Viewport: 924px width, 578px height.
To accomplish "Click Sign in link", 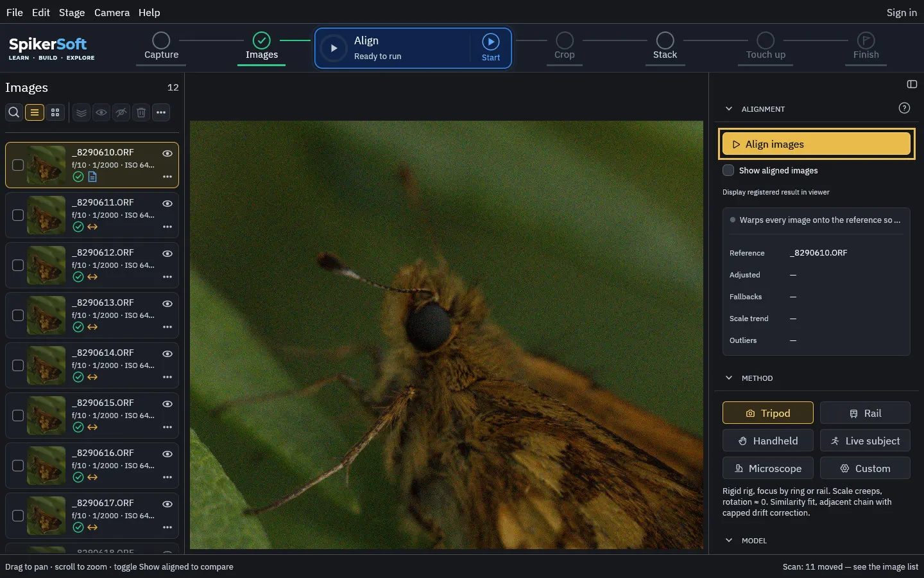I will (902, 12).
